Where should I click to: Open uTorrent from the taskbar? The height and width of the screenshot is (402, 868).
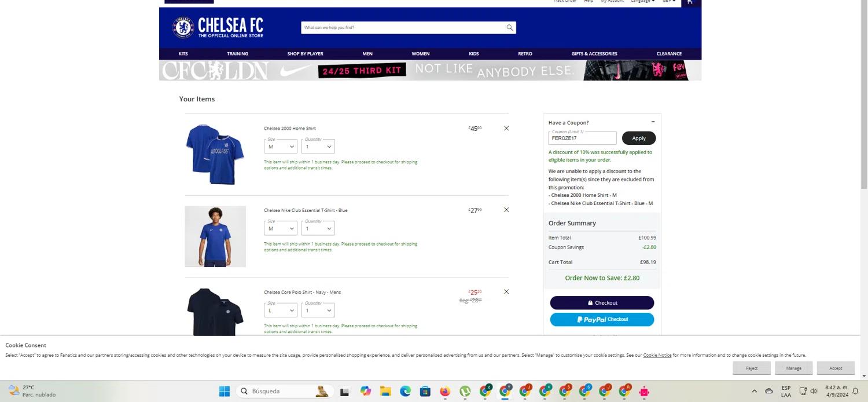click(x=465, y=391)
